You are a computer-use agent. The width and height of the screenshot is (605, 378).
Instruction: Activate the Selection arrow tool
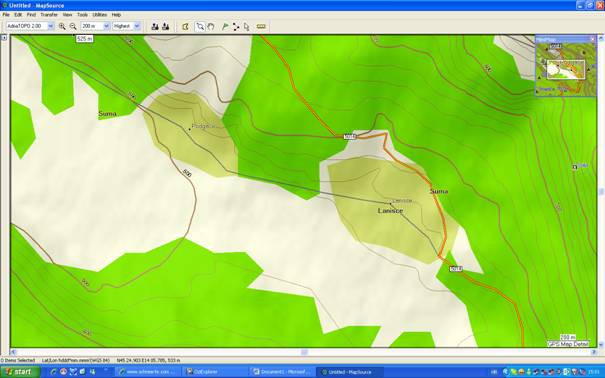pos(200,26)
